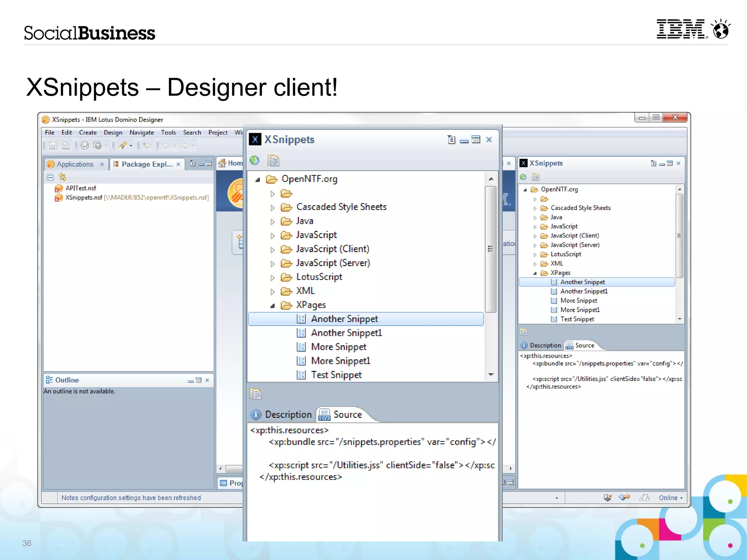This screenshot has width=747, height=560.
Task: Click scroll up arrow in enlarged tree scrollbar
Action: 491,179
